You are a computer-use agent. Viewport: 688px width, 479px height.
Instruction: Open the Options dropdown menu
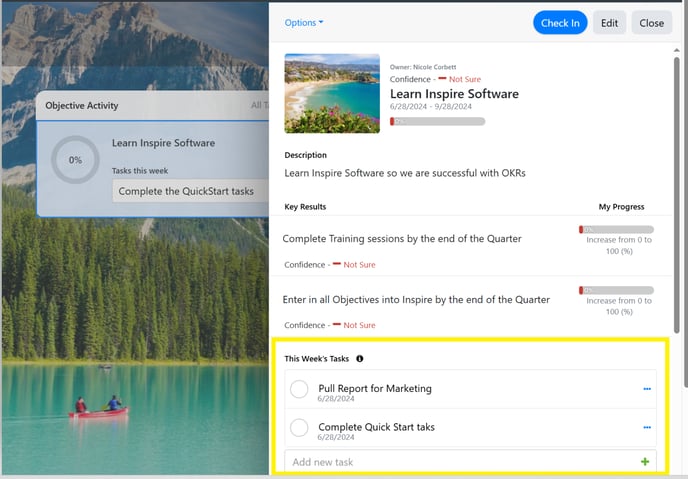[x=304, y=23]
